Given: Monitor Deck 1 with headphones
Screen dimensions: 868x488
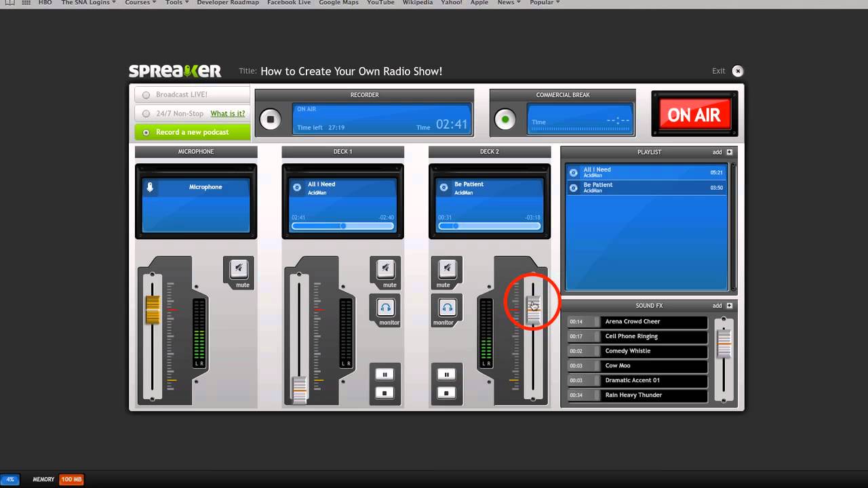Looking at the screenshot, I should [385, 307].
